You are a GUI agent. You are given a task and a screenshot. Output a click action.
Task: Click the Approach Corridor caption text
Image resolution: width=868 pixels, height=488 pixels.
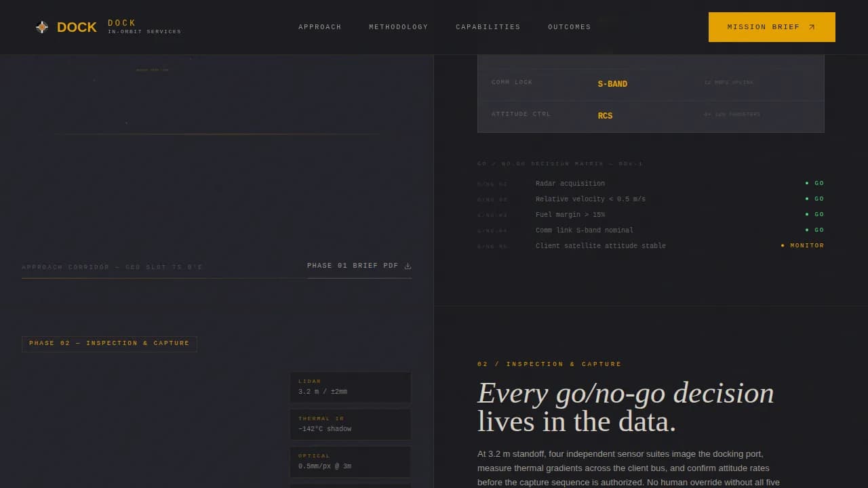coord(112,267)
